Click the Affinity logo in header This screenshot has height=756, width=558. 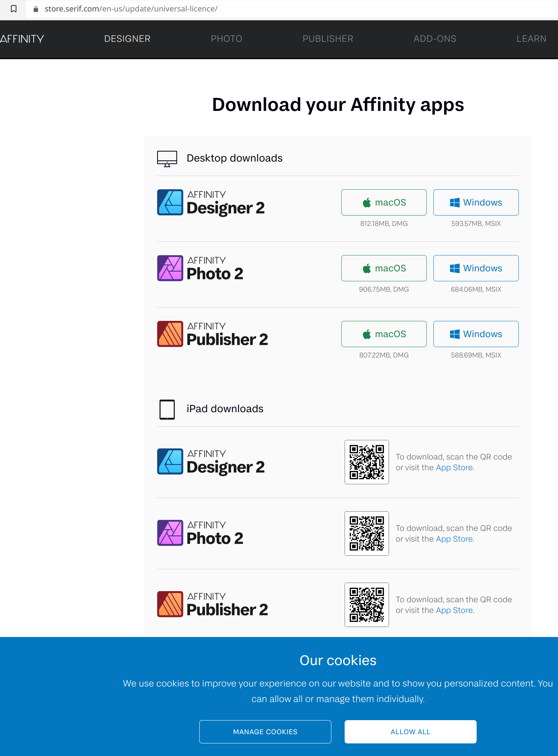click(x=22, y=39)
